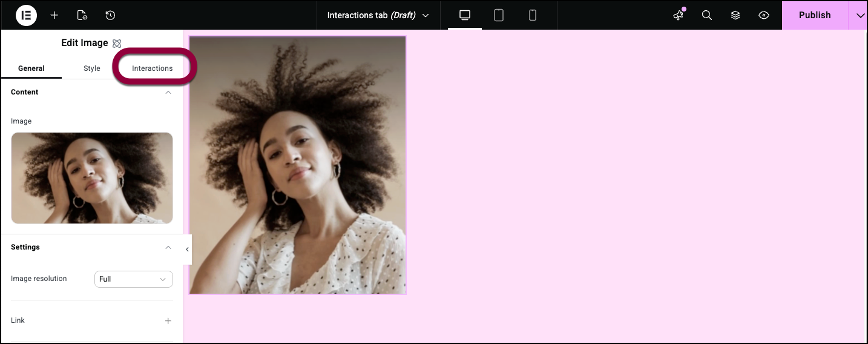Open document settings icon in top bar
The width and height of the screenshot is (868, 344).
(82, 15)
